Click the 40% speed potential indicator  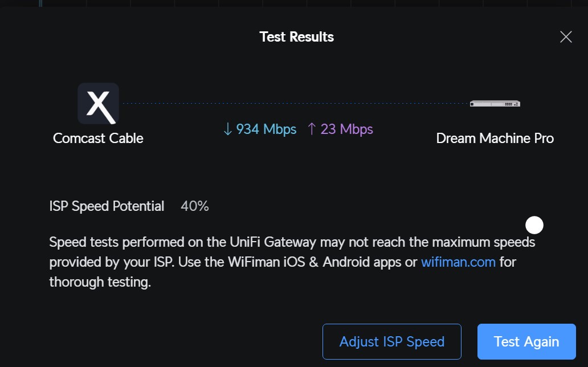[x=194, y=206]
